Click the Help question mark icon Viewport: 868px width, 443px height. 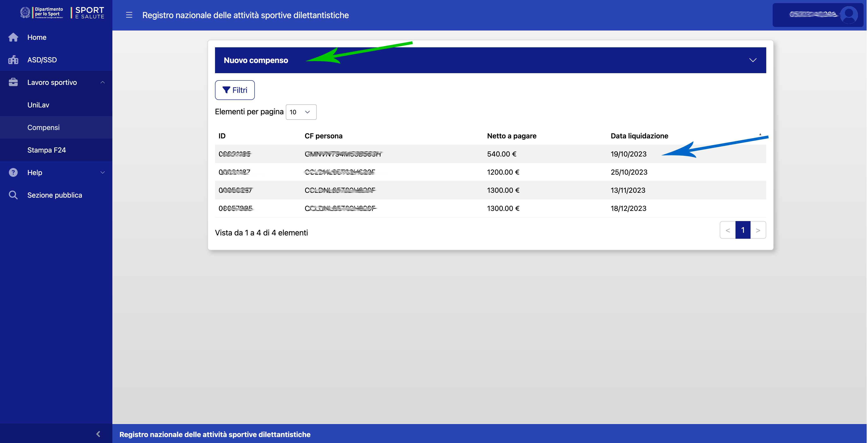[x=13, y=173]
